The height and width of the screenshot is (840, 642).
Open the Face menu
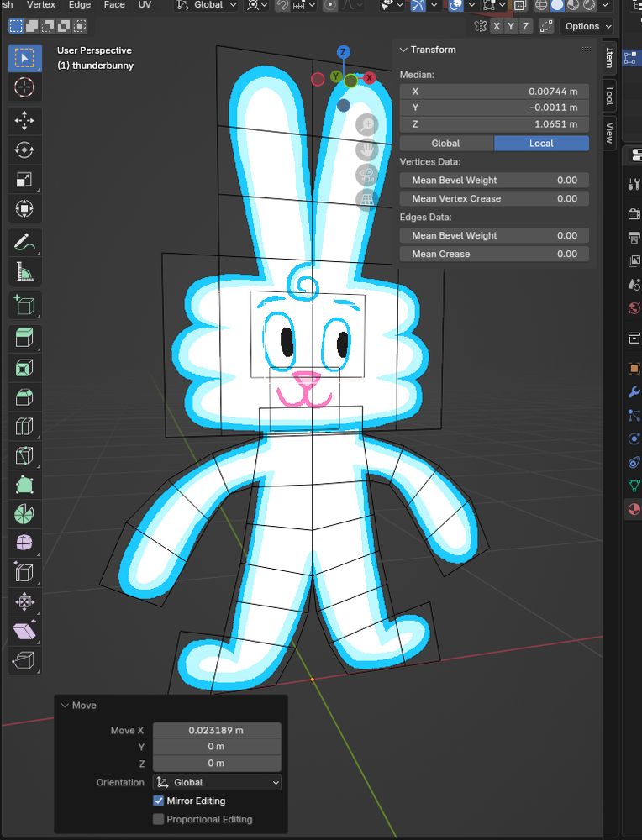[x=114, y=4]
